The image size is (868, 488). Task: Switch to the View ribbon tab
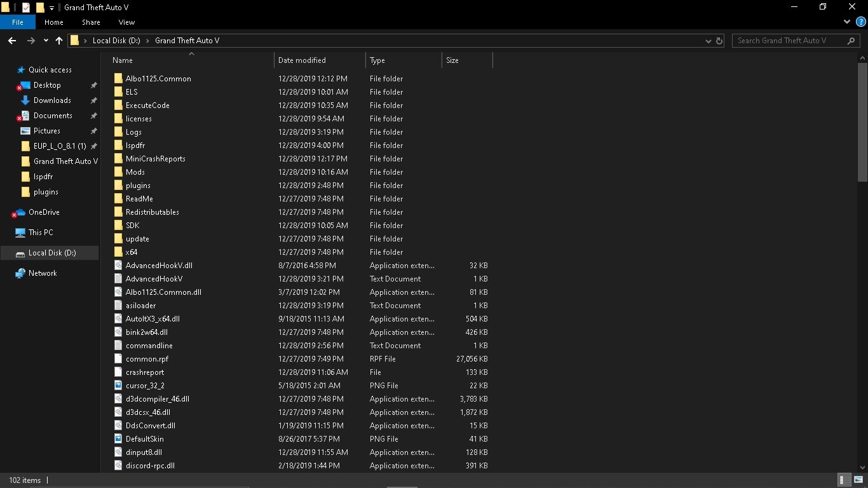pos(126,22)
